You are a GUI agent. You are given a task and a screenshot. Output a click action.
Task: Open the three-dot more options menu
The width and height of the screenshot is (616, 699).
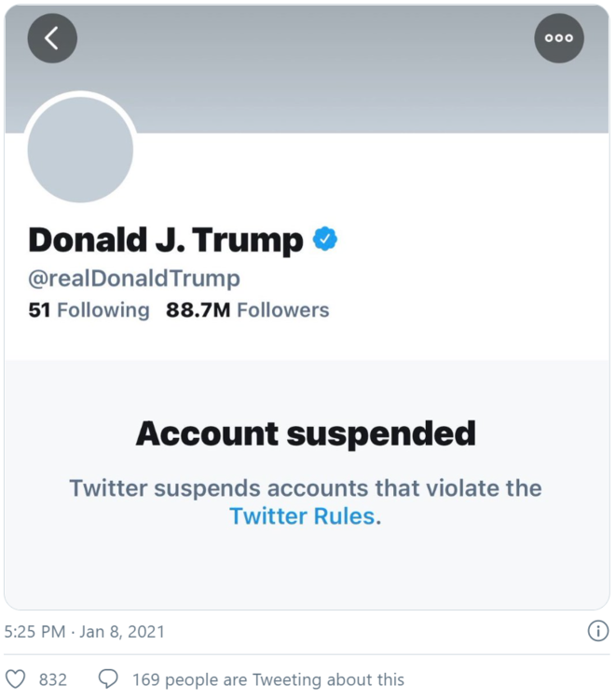tap(559, 38)
